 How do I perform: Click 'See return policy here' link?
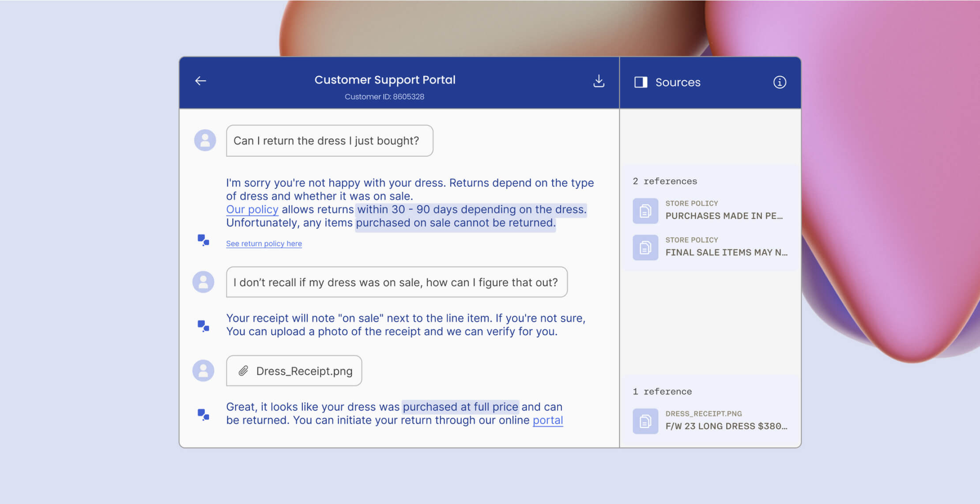(264, 243)
